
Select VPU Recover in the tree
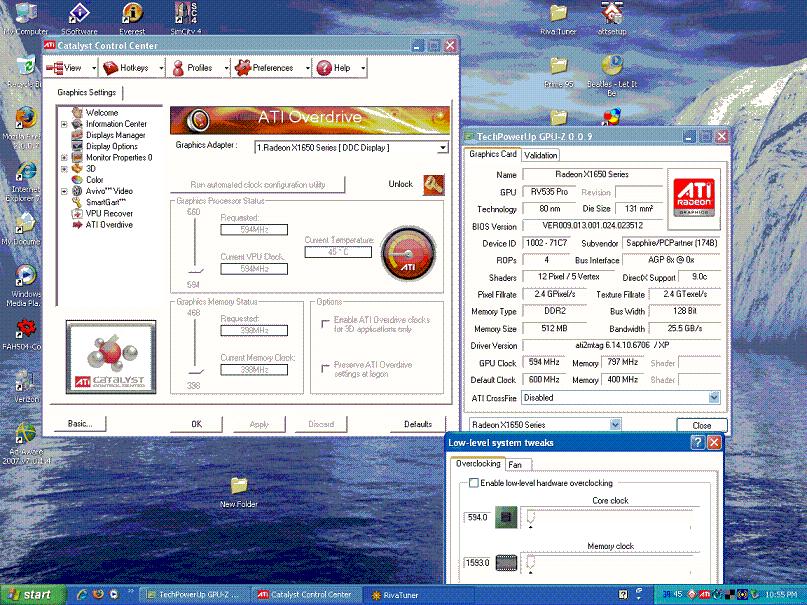(109, 213)
